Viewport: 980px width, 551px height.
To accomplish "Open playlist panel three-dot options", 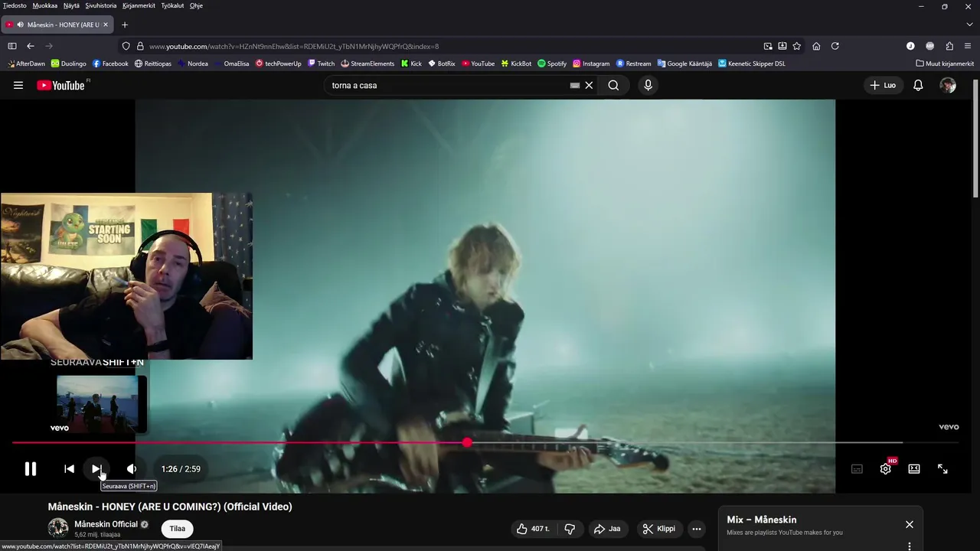I will pyautogui.click(x=910, y=546).
